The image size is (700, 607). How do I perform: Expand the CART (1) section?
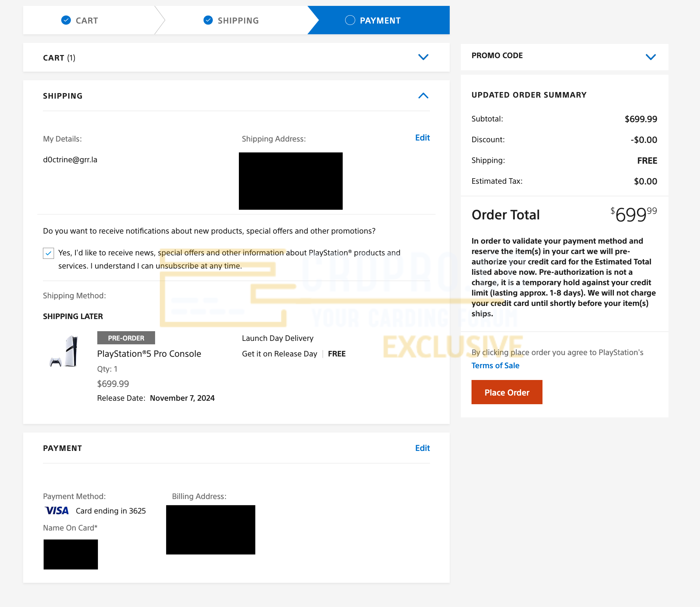423,57
